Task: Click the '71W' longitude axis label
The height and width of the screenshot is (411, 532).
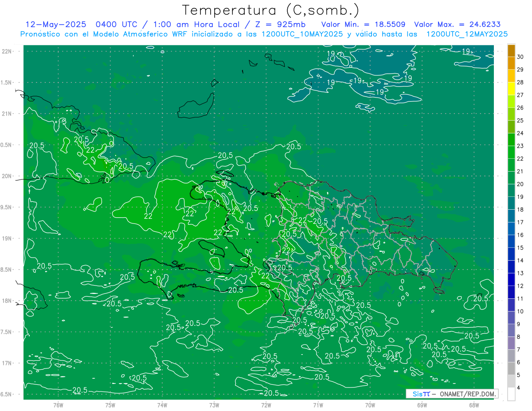Action: click(318, 405)
